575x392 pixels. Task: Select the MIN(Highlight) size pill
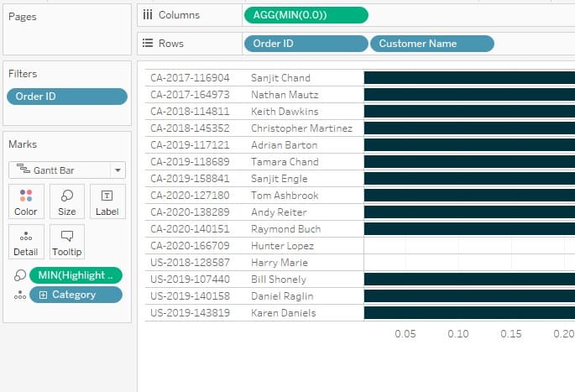coord(76,275)
